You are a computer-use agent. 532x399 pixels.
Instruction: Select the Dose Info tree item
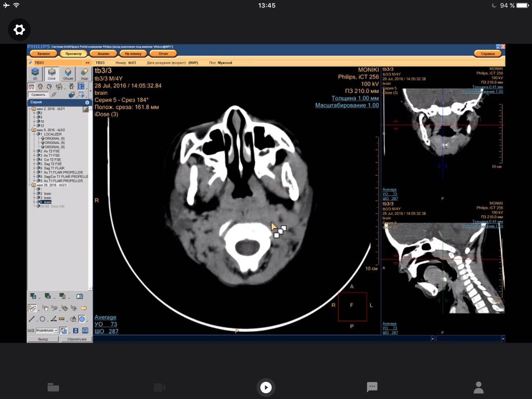coord(51,206)
